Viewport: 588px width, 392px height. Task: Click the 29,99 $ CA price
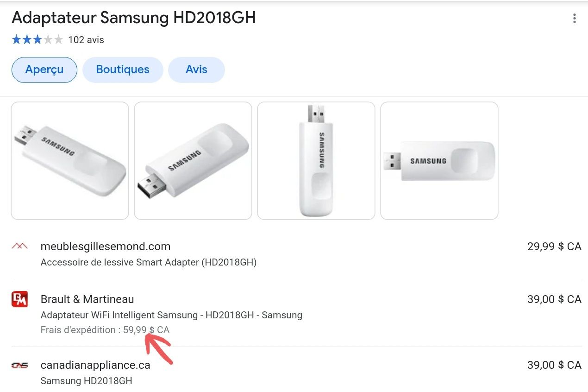(554, 247)
